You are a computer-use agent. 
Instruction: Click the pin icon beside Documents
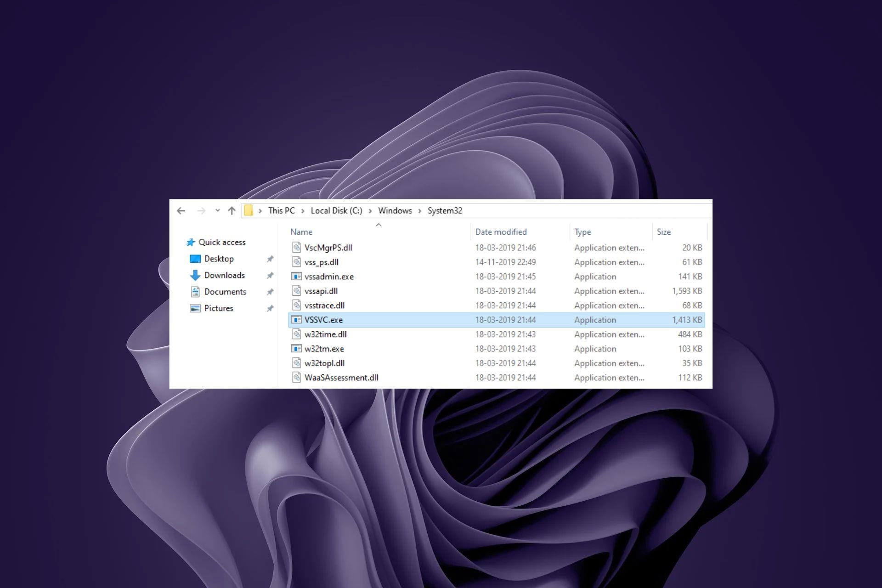tap(270, 292)
